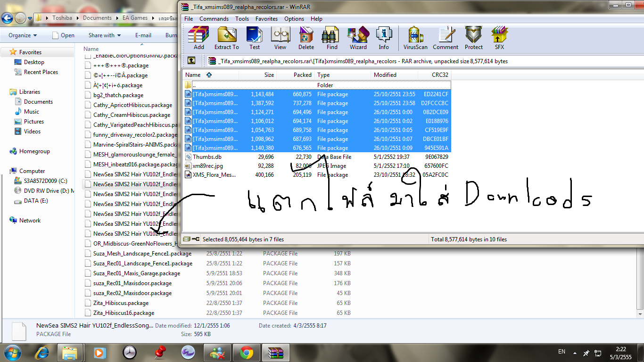Click the Protect archive icon
Image resolution: width=644 pixels, height=362 pixels.
coord(473,38)
